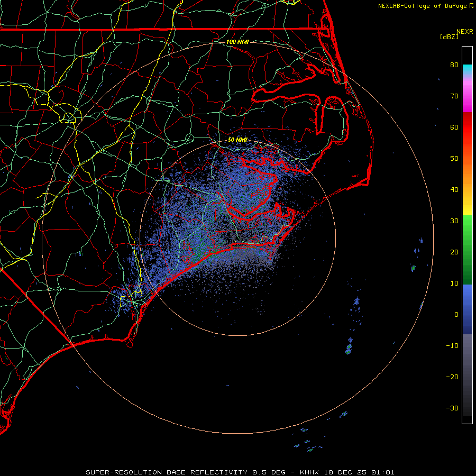Click the 0 value on the dBZ scale
This screenshot has width=476, height=476.
[456, 315]
